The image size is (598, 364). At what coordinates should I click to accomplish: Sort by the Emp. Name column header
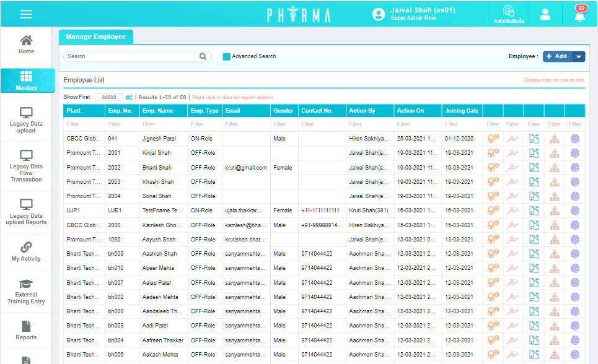pyautogui.click(x=157, y=111)
